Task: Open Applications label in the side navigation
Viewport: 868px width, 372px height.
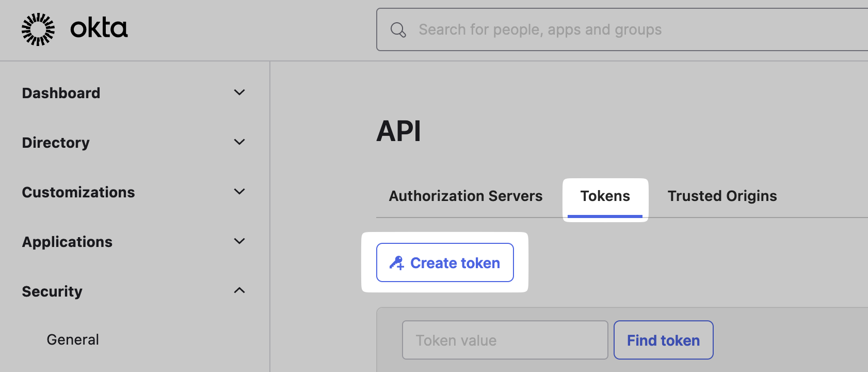Action: point(67,242)
